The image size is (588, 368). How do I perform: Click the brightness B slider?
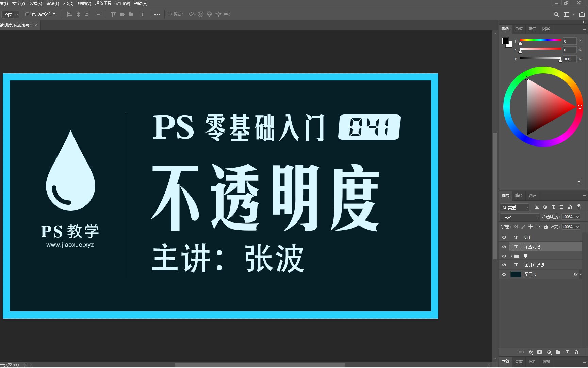[540, 58]
